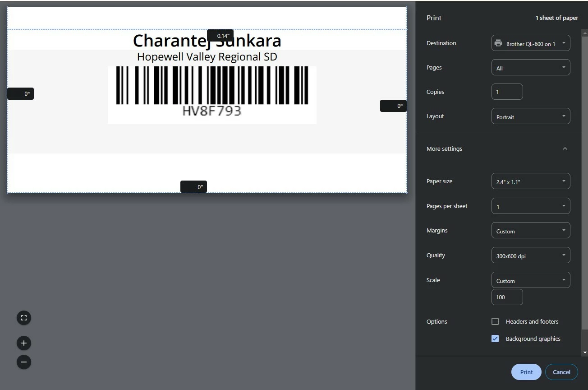Click the '1 sheet of paper' text
The width and height of the screenshot is (588, 390).
[556, 18]
